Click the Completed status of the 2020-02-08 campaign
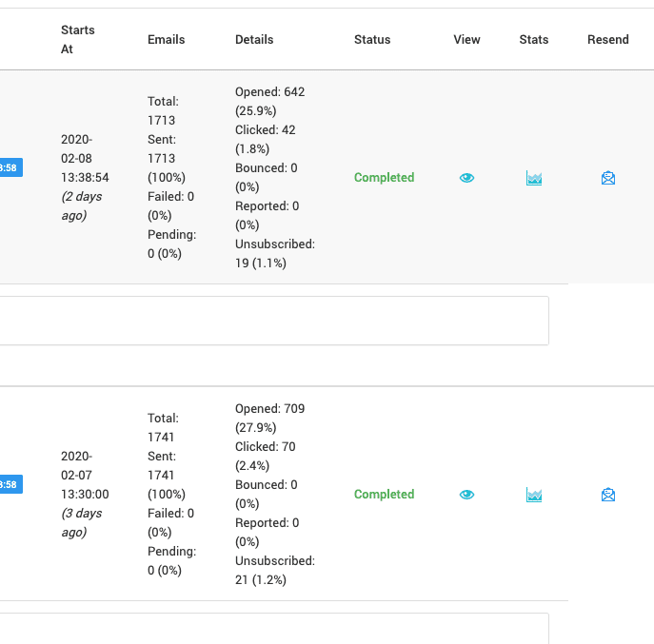Viewport: 654px width, 644px height. click(x=384, y=178)
